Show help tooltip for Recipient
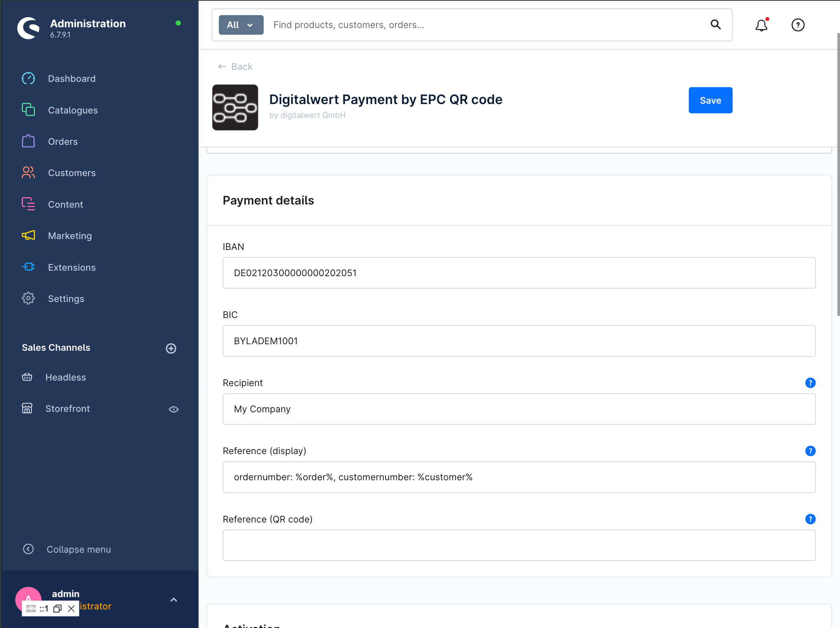840x628 pixels. point(811,383)
